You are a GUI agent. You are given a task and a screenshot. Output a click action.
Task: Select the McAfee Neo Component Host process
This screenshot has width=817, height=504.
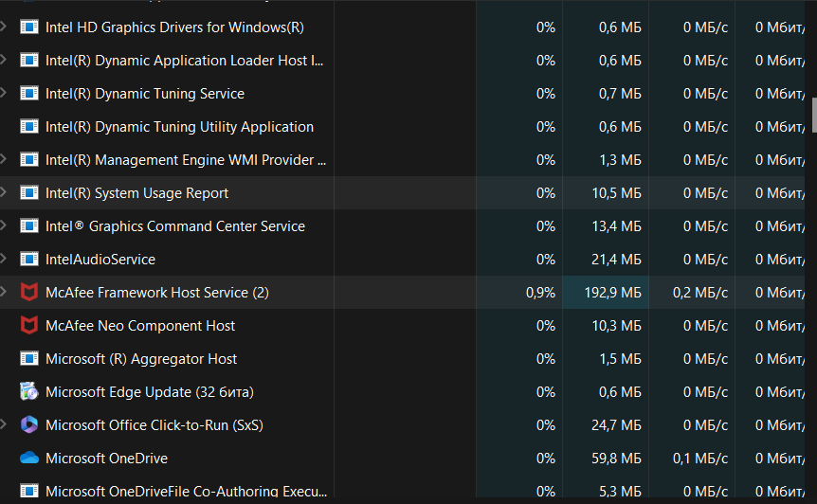[x=140, y=326]
